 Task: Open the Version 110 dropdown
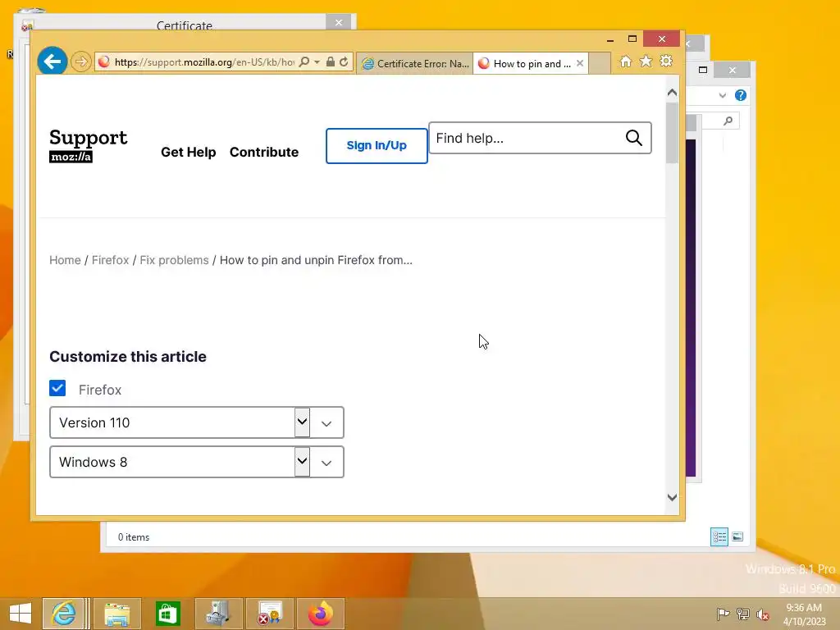(x=197, y=422)
